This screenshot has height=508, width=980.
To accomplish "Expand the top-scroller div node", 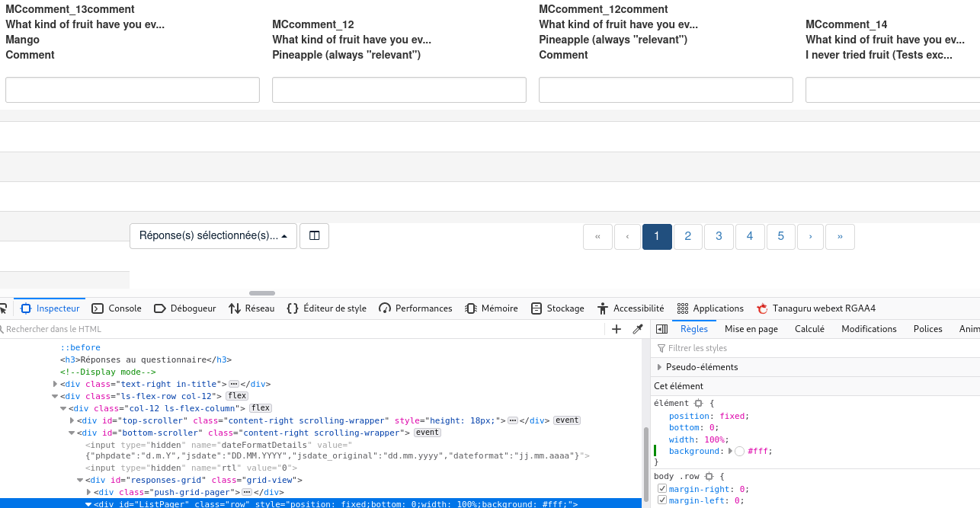I will point(72,420).
